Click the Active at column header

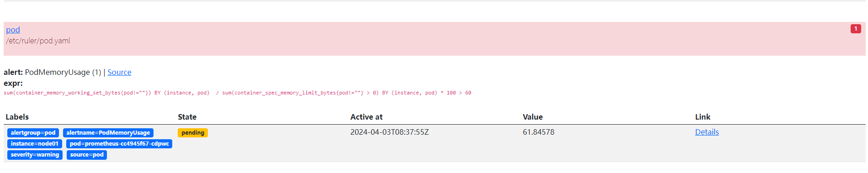pos(366,117)
